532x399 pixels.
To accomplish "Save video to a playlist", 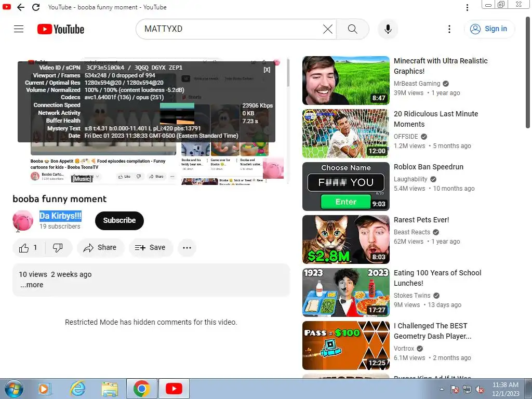I will tap(150, 248).
